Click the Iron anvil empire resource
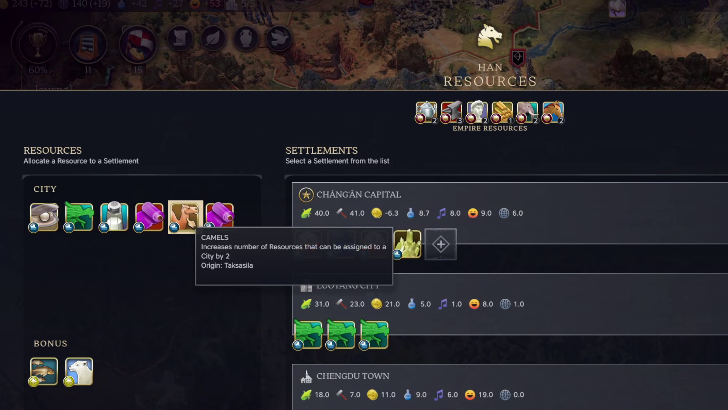Viewport: 728px width, 410px height. pyautogui.click(x=451, y=112)
